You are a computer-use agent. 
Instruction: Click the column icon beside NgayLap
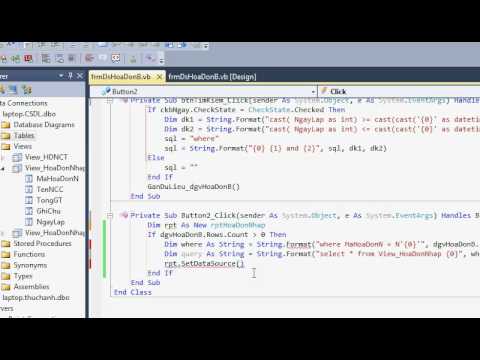[29, 222]
